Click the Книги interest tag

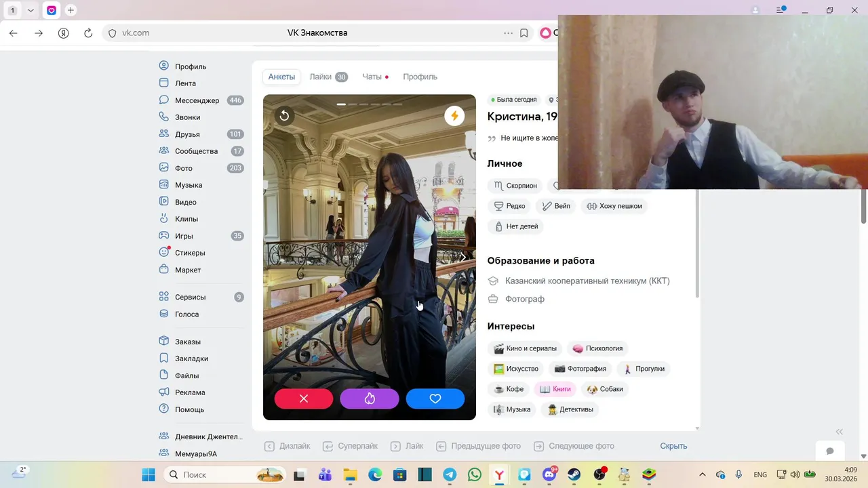coord(555,389)
